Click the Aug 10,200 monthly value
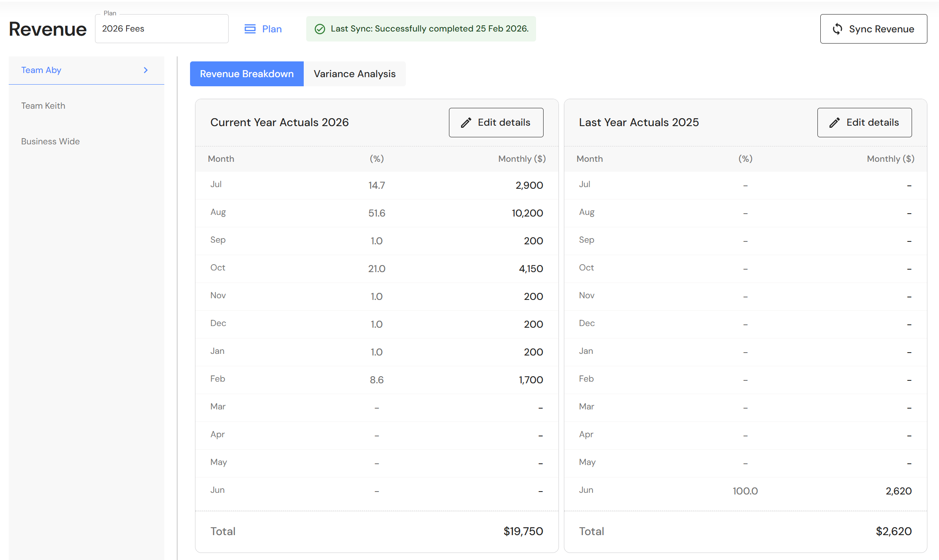The image size is (939, 560). (x=527, y=213)
